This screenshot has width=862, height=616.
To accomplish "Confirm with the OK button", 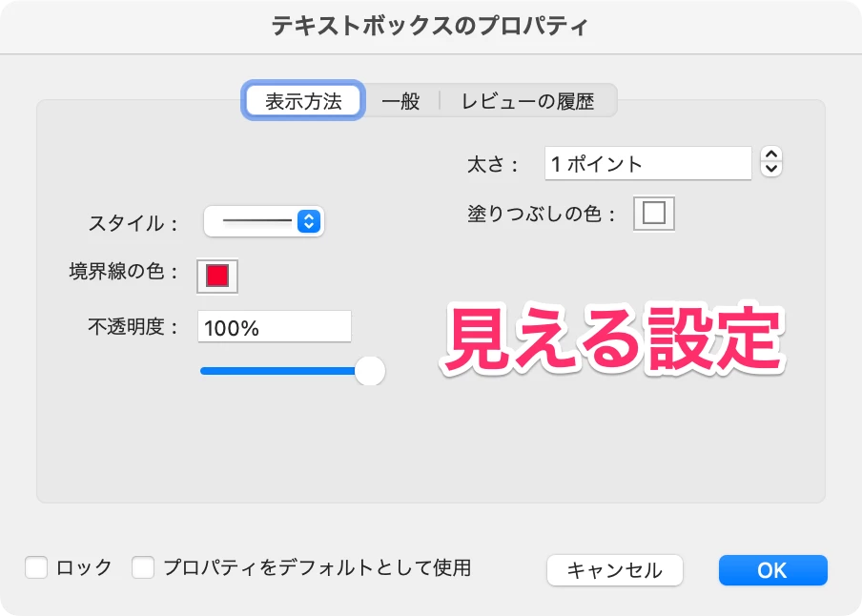I will coord(773,570).
